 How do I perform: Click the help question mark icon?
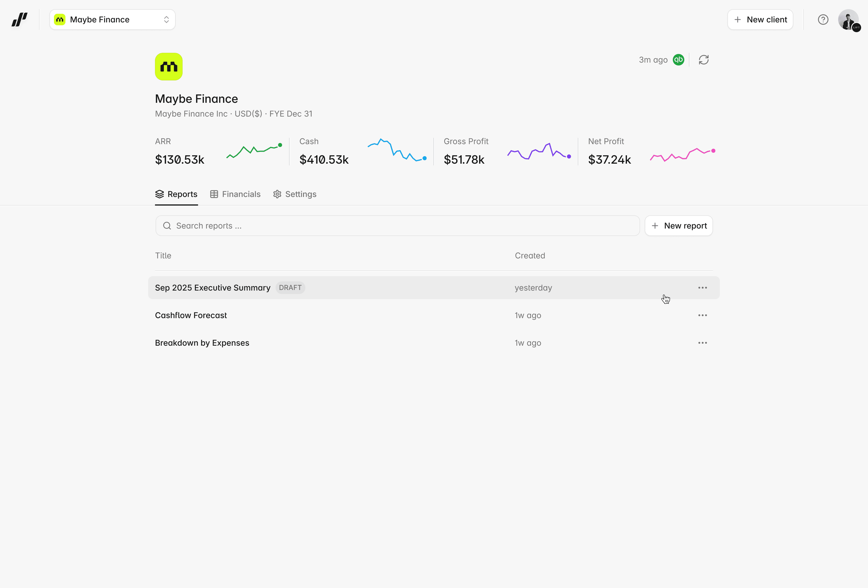823,20
